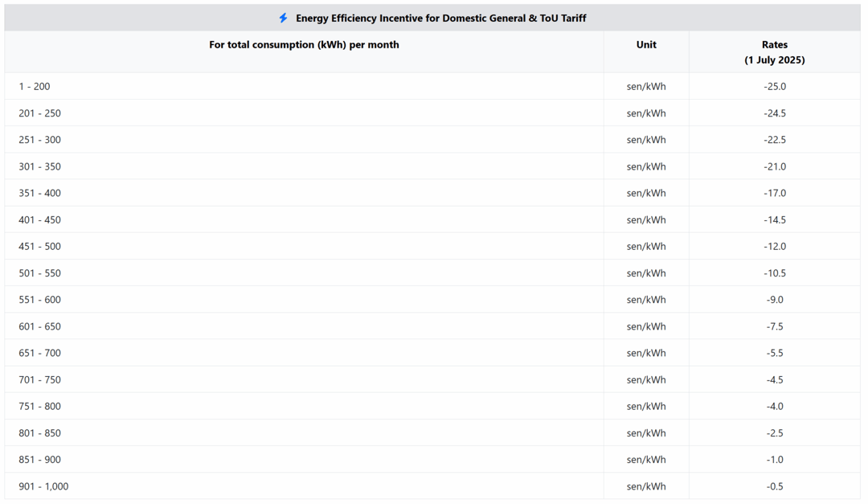868x504 pixels.
Task: Select the table title 'Energy Efficiency Incentive for Domestic General & ToU Tariff'
Action: (x=440, y=18)
